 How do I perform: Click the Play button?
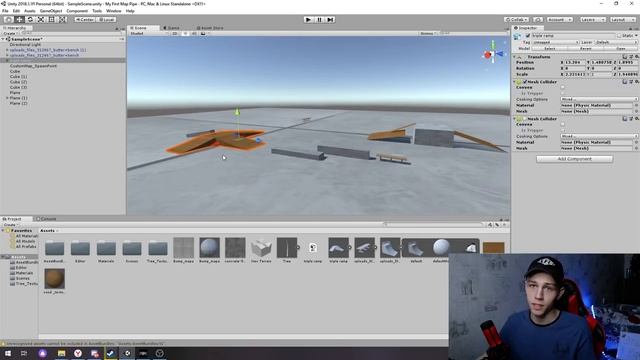coord(308,20)
